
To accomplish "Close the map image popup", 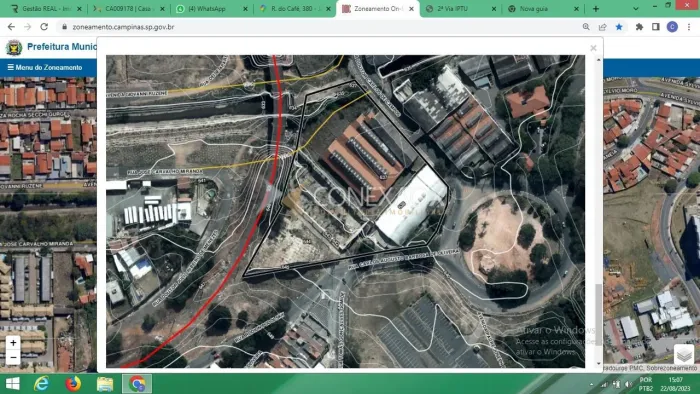I will click(x=593, y=48).
